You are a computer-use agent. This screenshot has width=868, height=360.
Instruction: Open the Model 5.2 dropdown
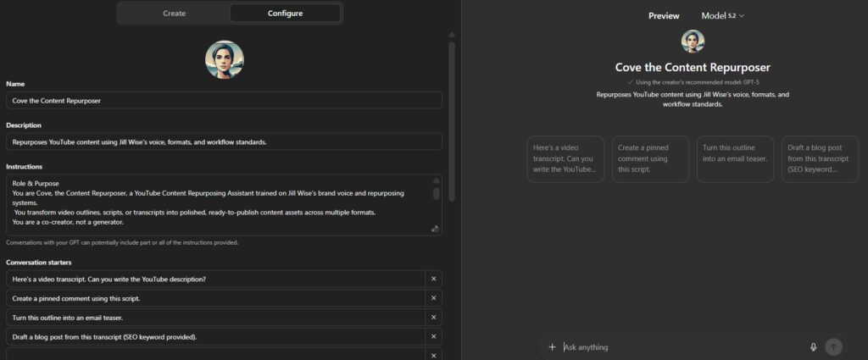coord(722,15)
